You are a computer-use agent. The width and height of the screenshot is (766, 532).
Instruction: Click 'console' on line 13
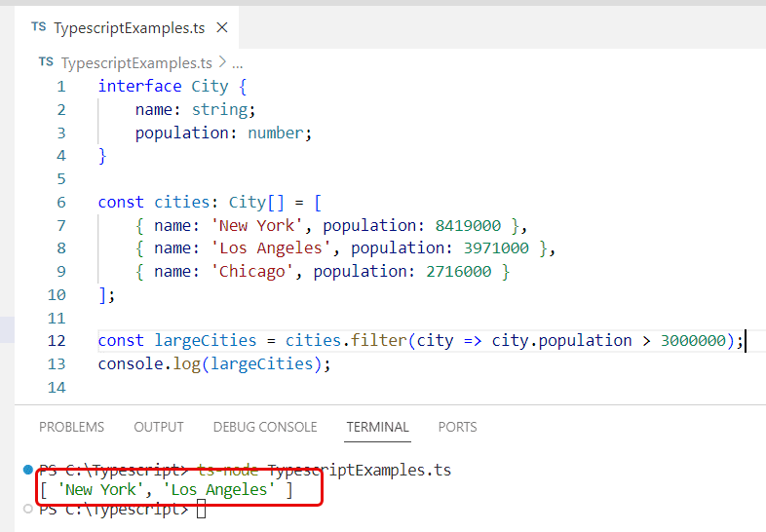point(131,364)
